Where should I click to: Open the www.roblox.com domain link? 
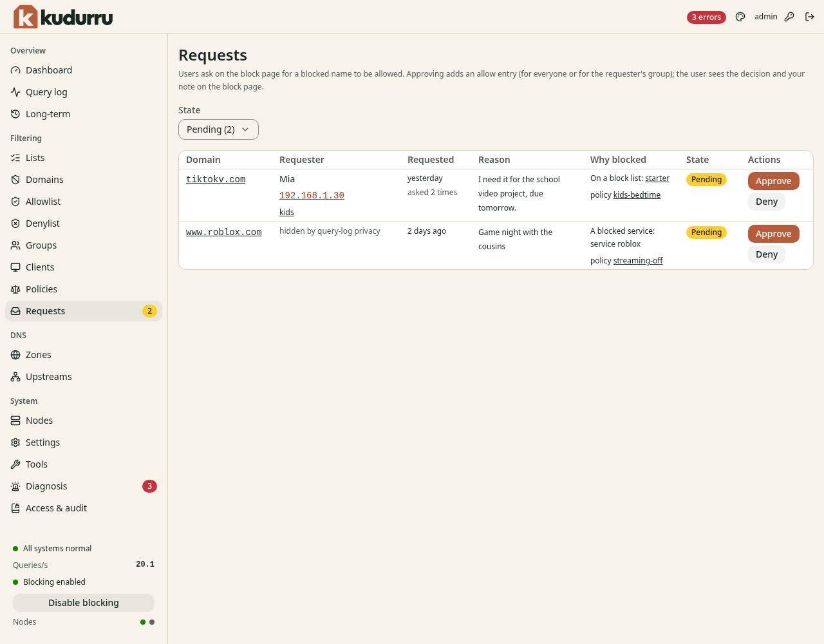click(224, 232)
